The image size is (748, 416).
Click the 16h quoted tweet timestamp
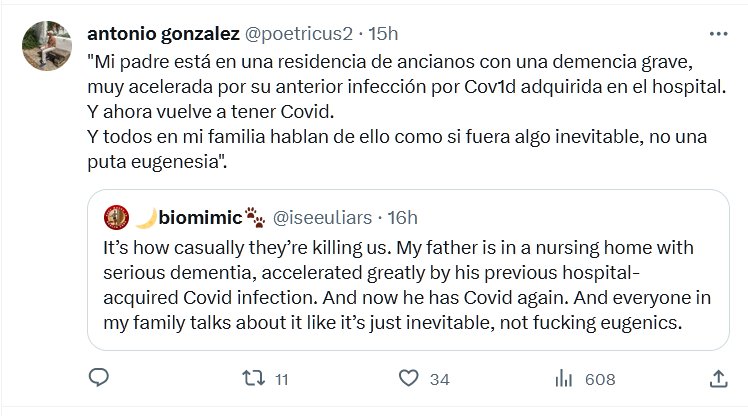402,216
